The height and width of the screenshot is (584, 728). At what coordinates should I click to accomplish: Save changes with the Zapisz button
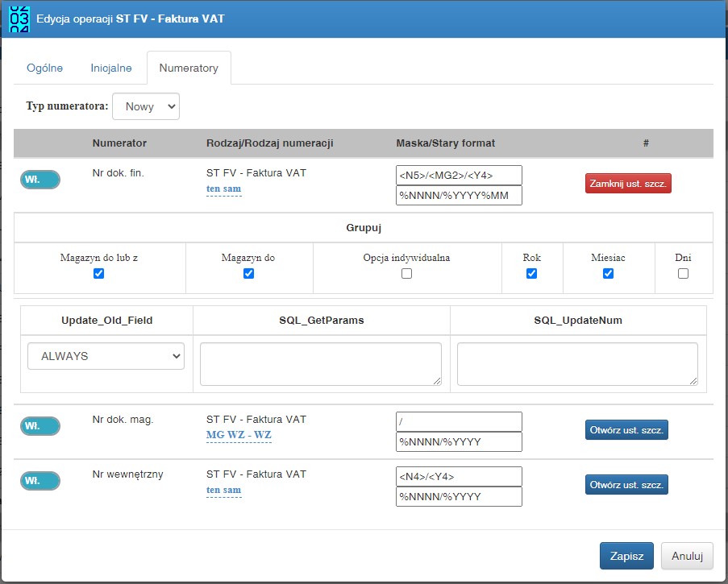pyautogui.click(x=626, y=556)
